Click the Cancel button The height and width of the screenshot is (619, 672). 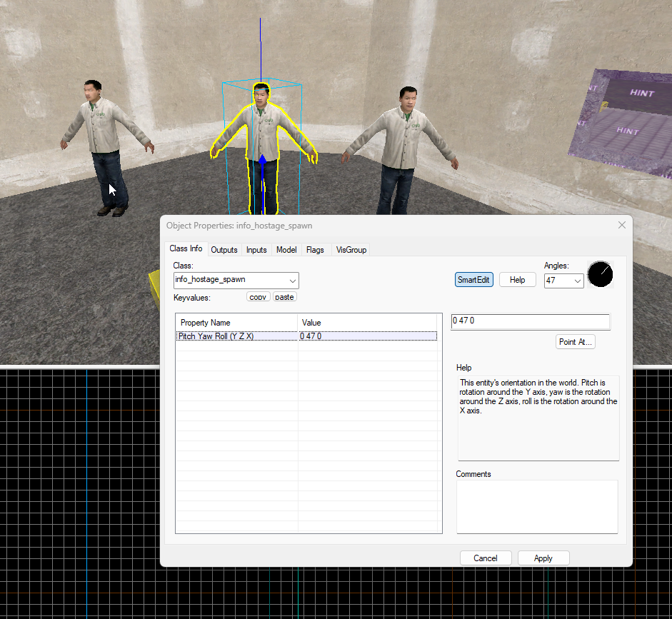click(486, 558)
